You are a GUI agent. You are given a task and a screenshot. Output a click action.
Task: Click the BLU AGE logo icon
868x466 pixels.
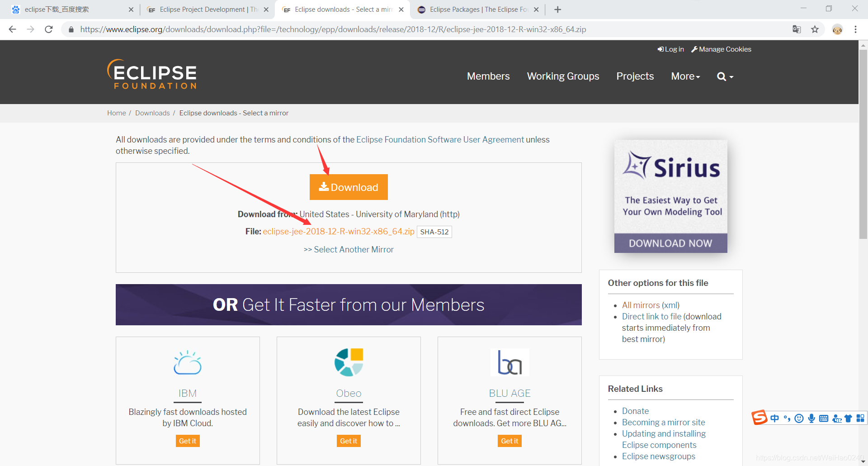click(x=510, y=362)
